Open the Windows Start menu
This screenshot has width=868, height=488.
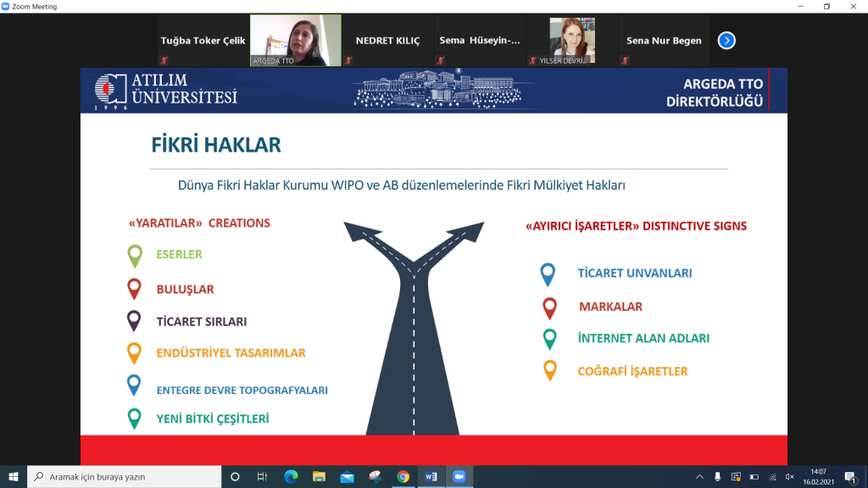[x=13, y=477]
